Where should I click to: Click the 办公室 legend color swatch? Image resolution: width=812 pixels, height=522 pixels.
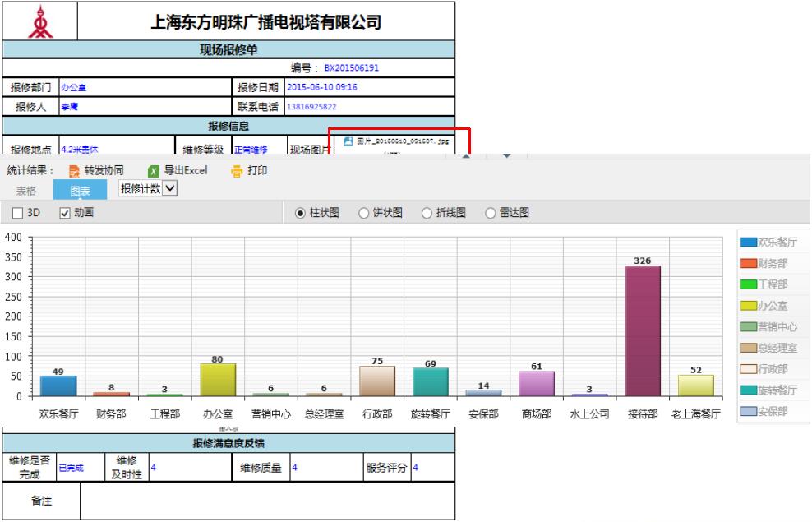tap(748, 306)
